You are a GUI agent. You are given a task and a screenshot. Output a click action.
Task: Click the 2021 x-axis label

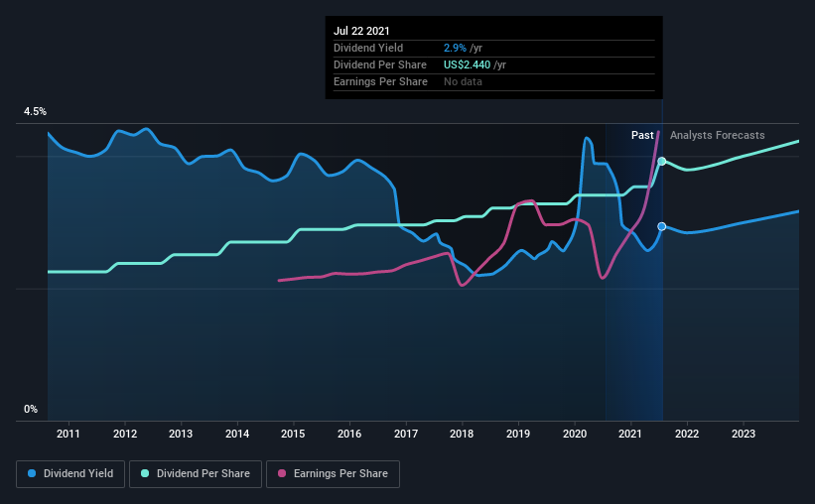point(630,434)
